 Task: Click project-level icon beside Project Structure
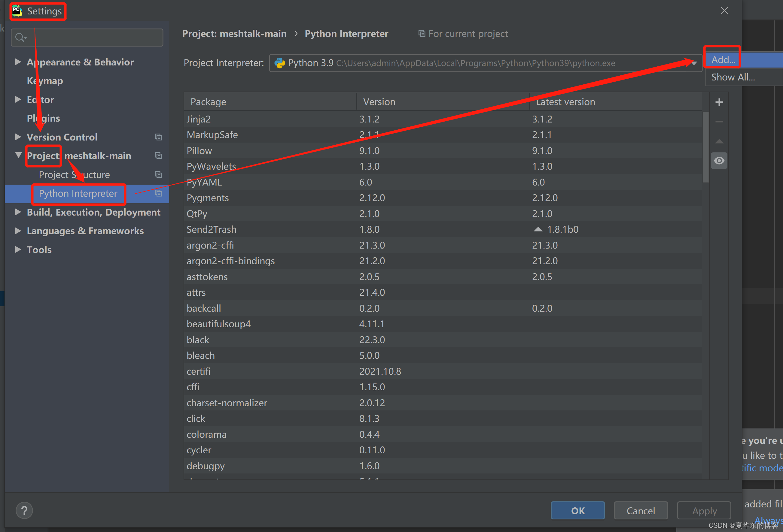click(158, 174)
